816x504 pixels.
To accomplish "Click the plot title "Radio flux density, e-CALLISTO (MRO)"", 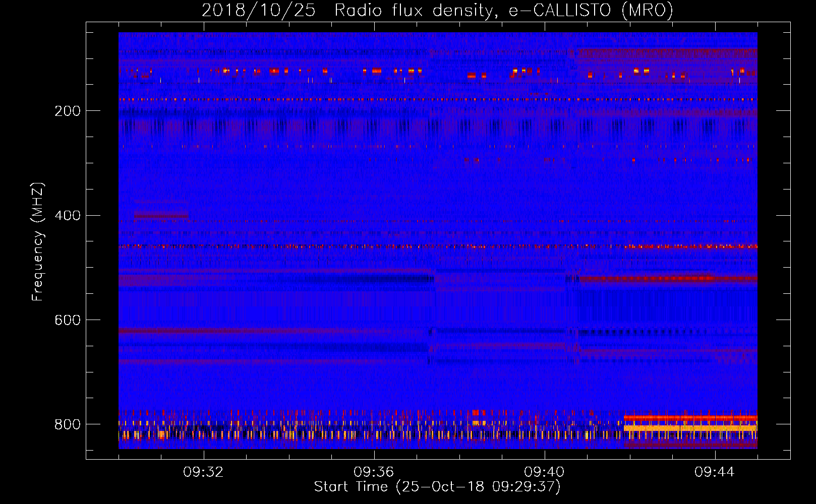I will tap(503, 11).
